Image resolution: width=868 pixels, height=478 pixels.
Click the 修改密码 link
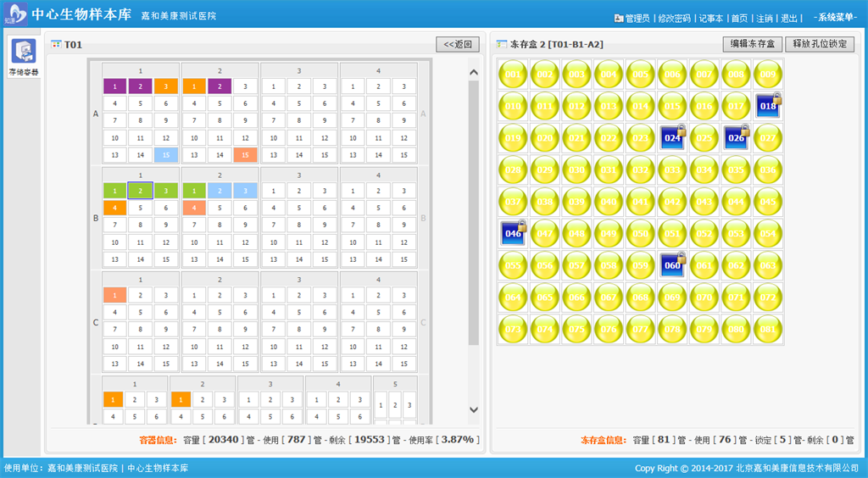pyautogui.click(x=674, y=19)
